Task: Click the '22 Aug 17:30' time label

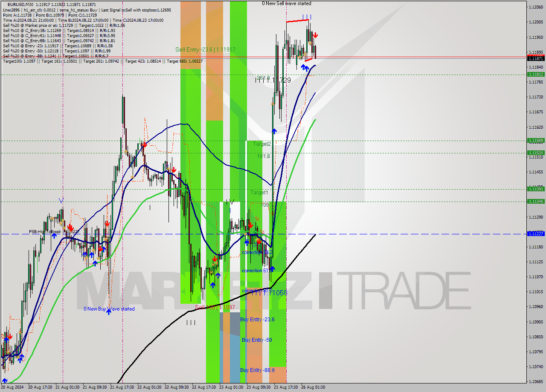Action: point(204,387)
